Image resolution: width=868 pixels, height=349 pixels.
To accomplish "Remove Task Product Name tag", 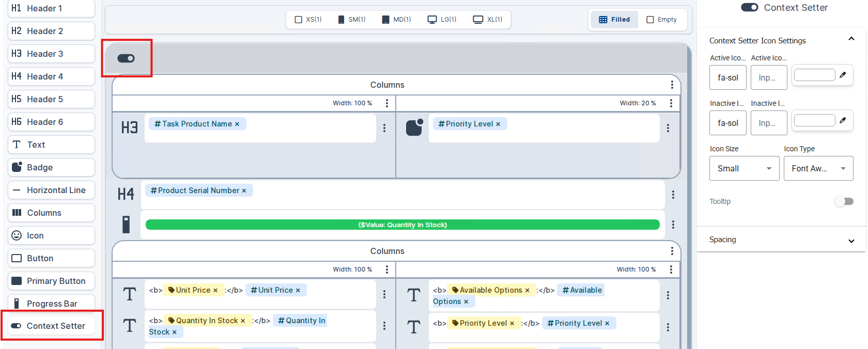I will [x=237, y=124].
